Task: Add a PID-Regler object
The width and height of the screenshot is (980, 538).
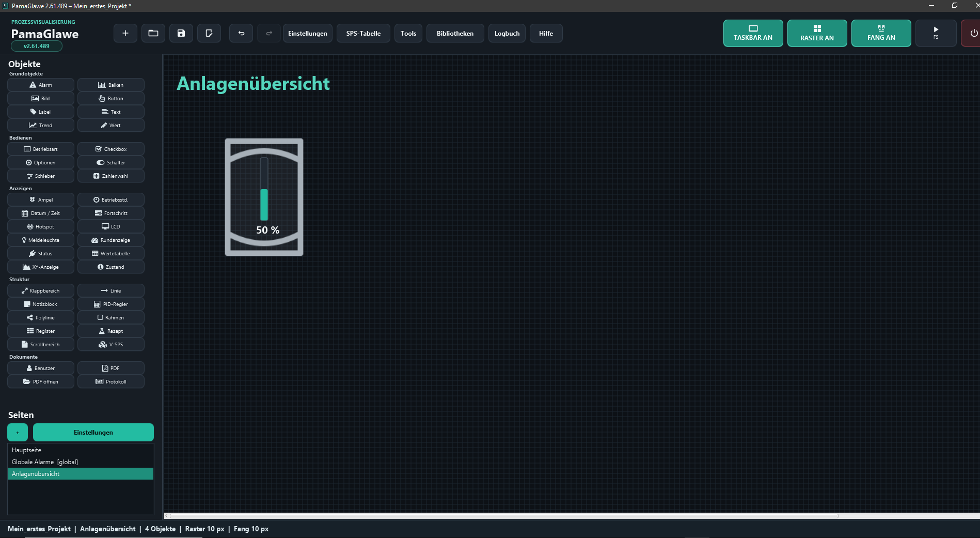Action: point(111,304)
